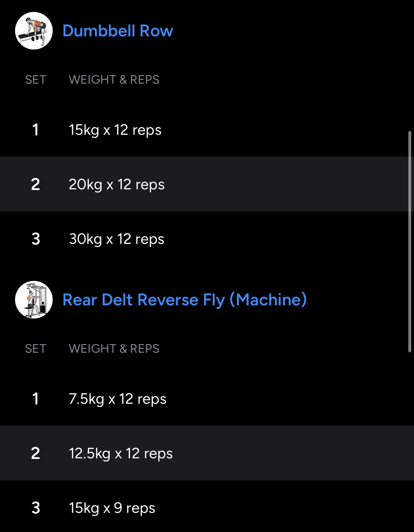The image size is (414, 532).
Task: Open the Rear Delt Reverse Fly (Machine) title
Action: (184, 300)
